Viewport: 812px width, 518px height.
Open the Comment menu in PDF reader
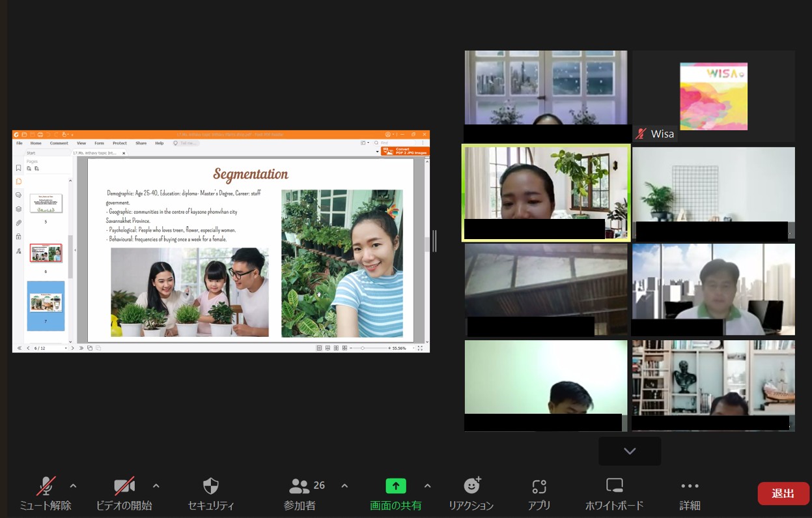click(59, 143)
